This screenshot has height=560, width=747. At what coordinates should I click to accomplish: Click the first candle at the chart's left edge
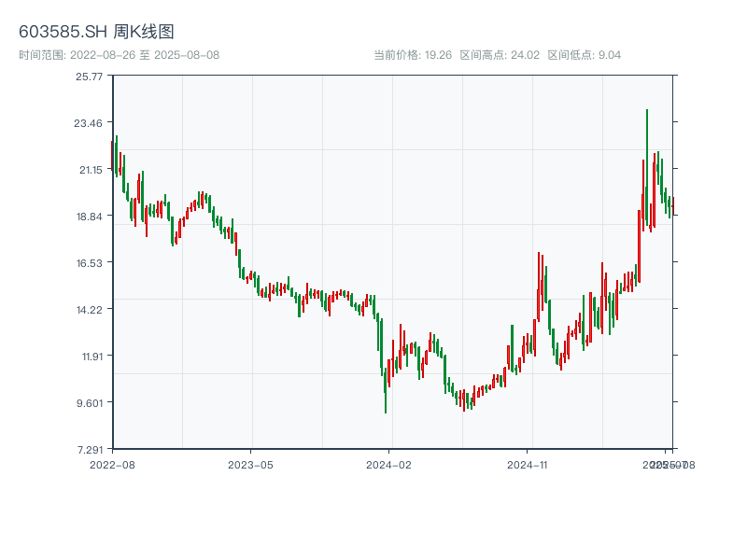coord(113,154)
